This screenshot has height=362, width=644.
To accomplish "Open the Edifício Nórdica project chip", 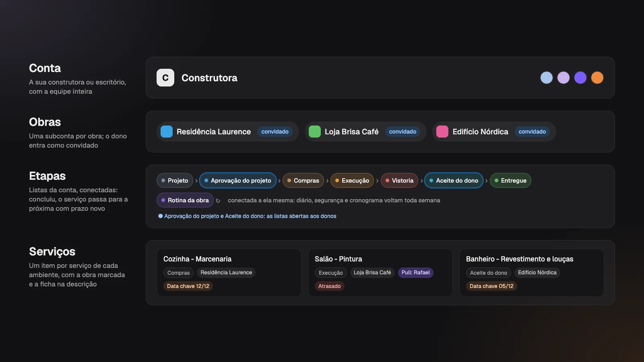I will 494,132.
